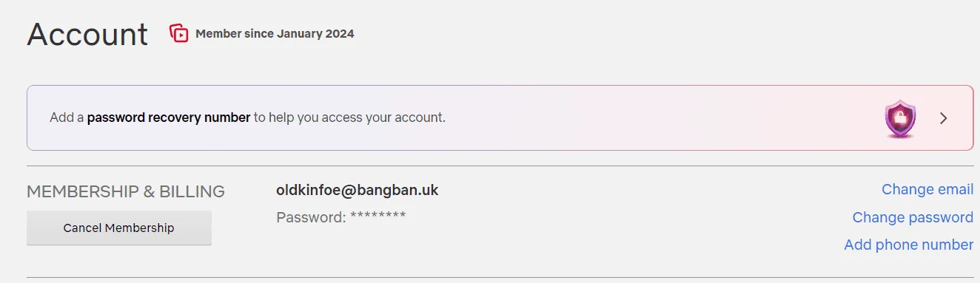Open the Change password link

pos(913,217)
